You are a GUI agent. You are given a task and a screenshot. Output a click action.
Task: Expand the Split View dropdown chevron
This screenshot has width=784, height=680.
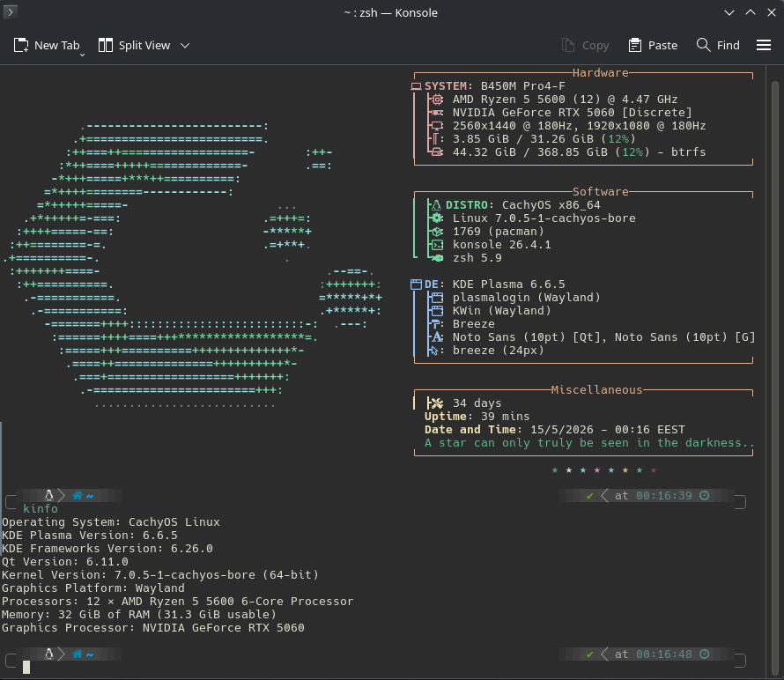coord(185,46)
